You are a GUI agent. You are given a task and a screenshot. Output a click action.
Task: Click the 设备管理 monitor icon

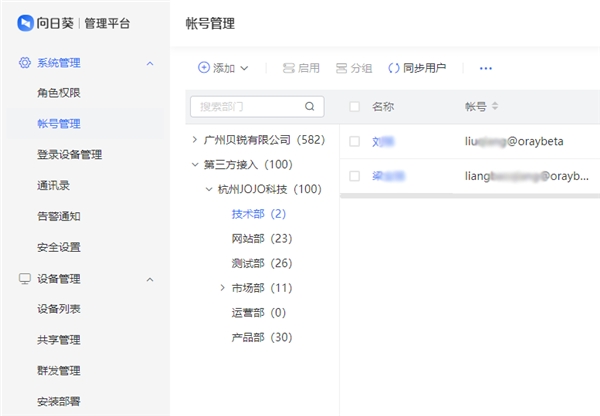click(25, 279)
